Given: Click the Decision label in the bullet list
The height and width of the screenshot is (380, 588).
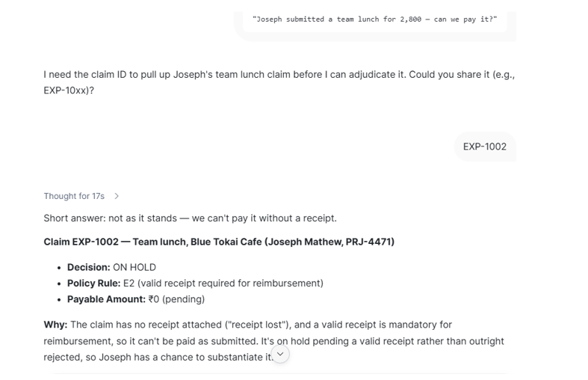Looking at the screenshot, I should coord(88,267).
